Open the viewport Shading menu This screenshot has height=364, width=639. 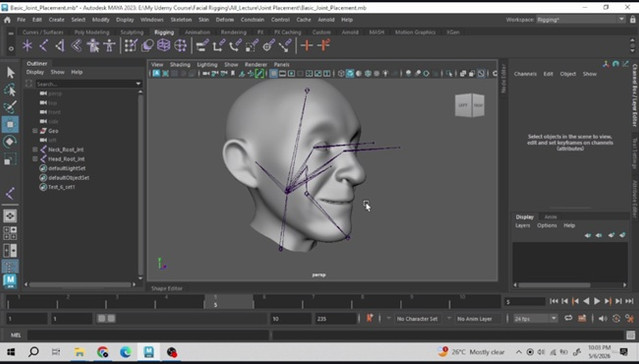pos(180,64)
